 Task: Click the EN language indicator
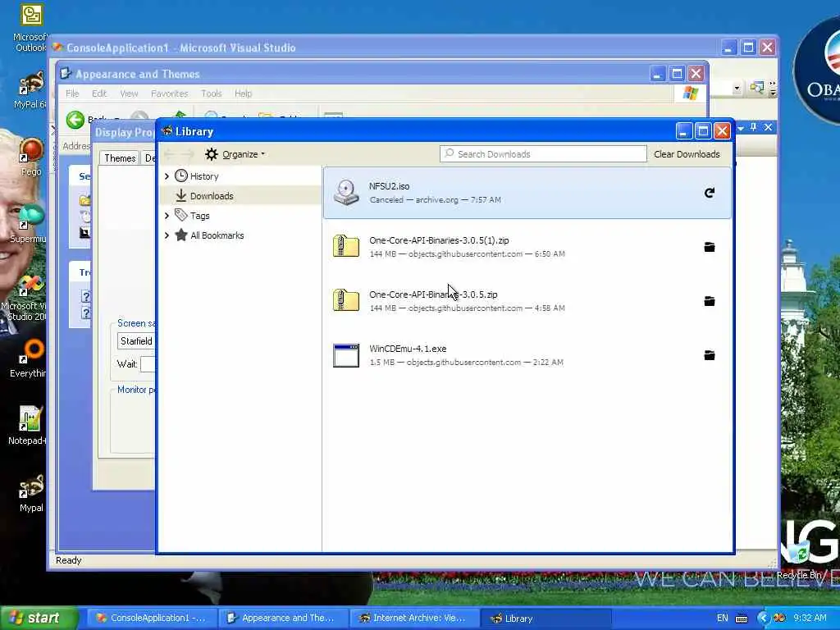(722, 619)
